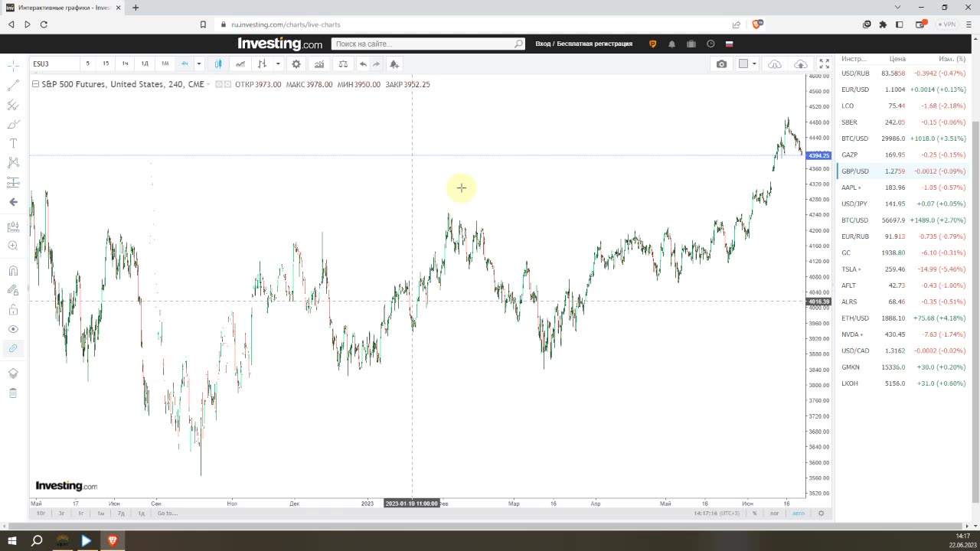Open the Go to... date dialog
Screen dimensions: 980x551
[167, 514]
